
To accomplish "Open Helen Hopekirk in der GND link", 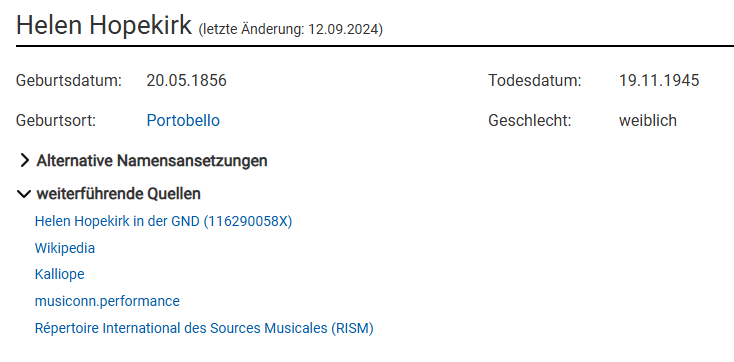I will pyautogui.click(x=163, y=221).
